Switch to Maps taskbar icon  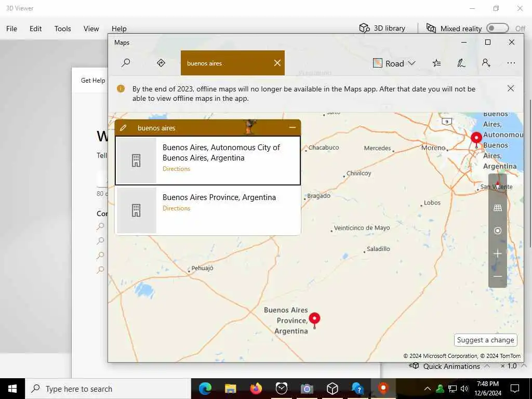(x=383, y=389)
